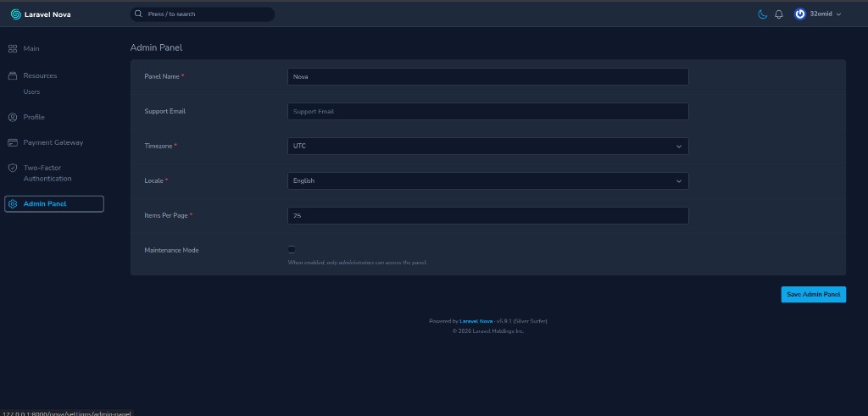This screenshot has width=868, height=416.
Task: Click the Admin Panel gear icon
Action: point(13,204)
